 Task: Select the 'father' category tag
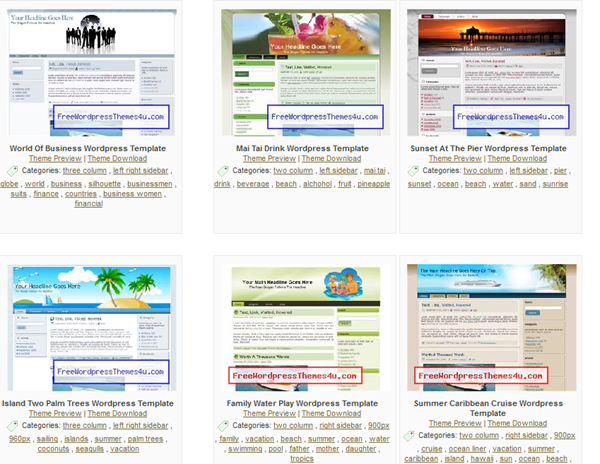click(x=299, y=449)
